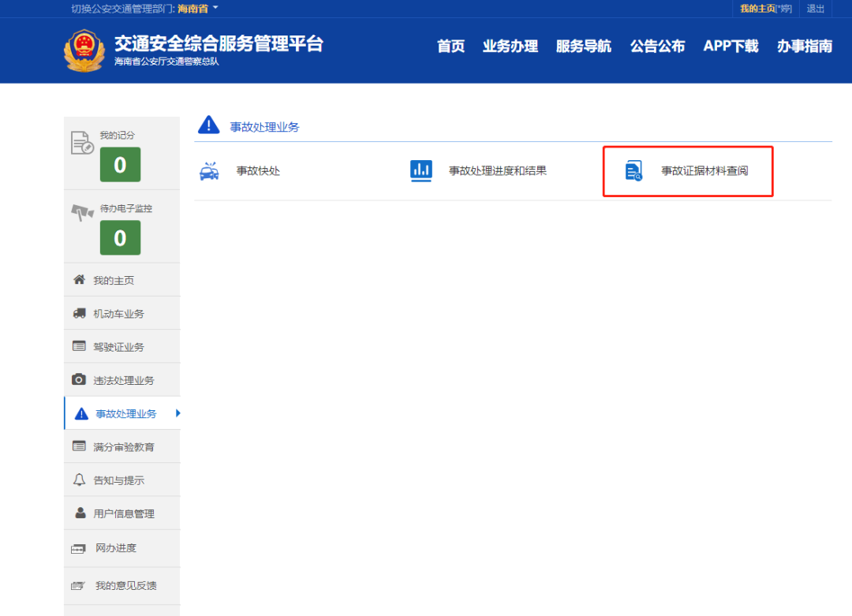Screen dimensions: 852x616
Task: Click the green 0 counter under 我的记分
Action: [x=120, y=165]
